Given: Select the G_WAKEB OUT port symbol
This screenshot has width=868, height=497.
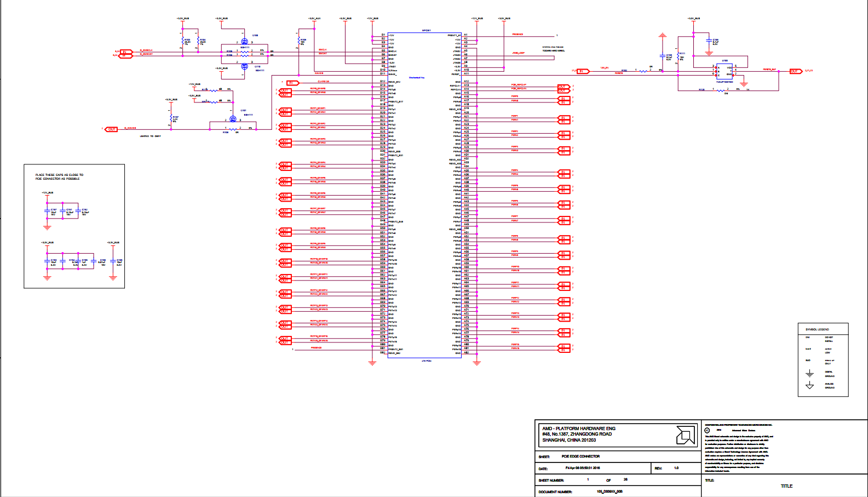Looking at the screenshot, I should [x=112, y=129].
